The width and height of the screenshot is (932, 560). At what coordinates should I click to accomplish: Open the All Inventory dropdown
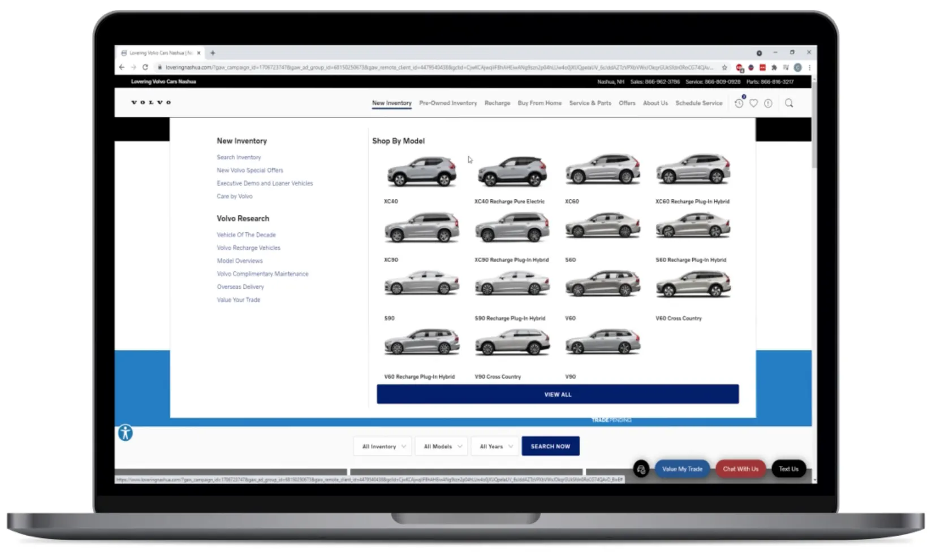coord(383,446)
